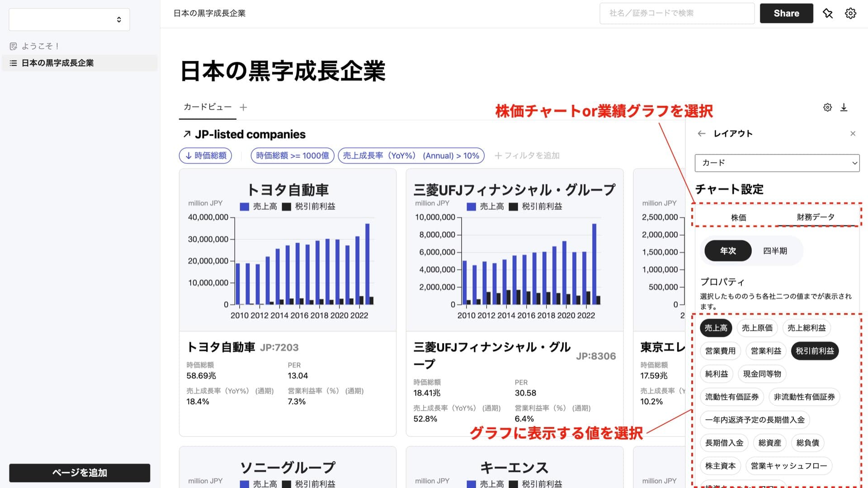Toggle the 非流動性有価証券 property chip
Viewport: 868px width, 488px height.
(x=804, y=397)
